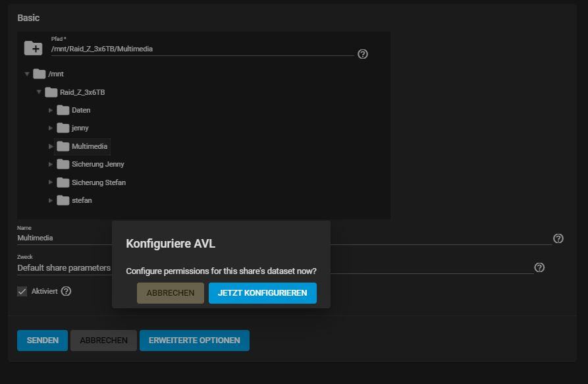The image size is (588, 384).
Task: Click the Multimedia folder icon
Action: [63, 146]
